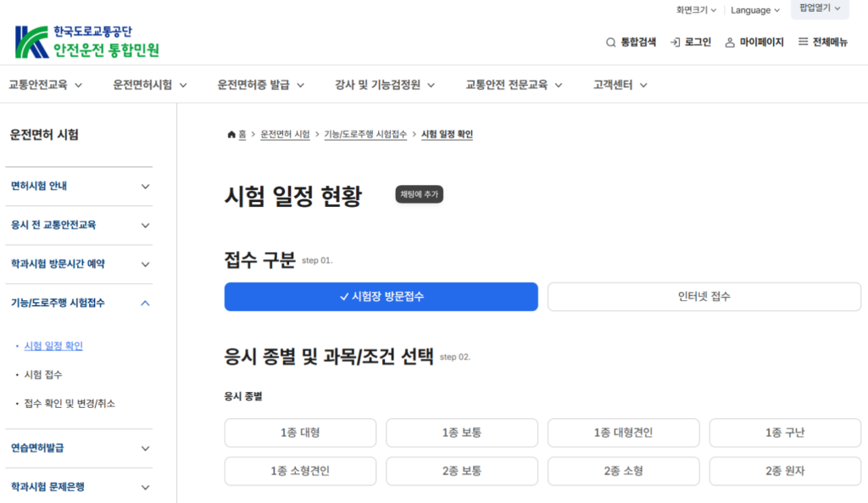Click the 시험 일정 현황 page title
This screenshot has height=503, width=868.
coord(292,196)
